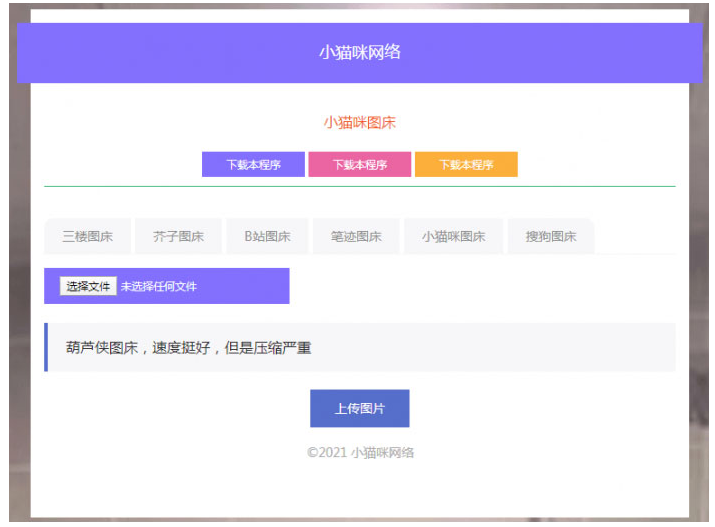Click the "未选择任何文件" file status text

click(159, 287)
